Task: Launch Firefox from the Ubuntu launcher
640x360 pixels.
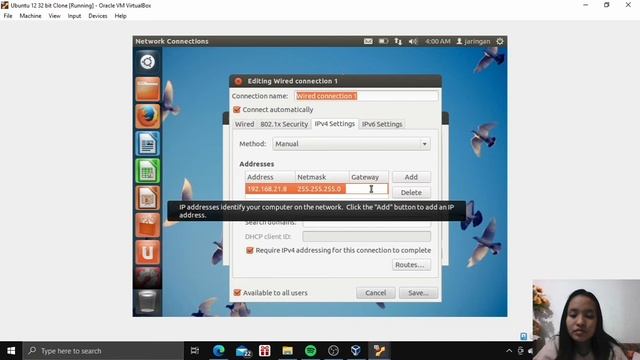Action: point(147,116)
